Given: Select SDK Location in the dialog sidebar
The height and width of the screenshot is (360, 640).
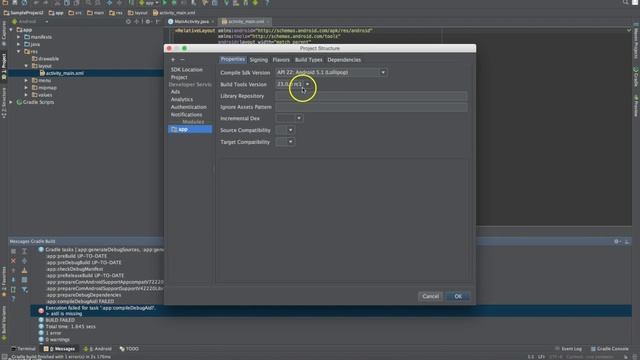Looking at the screenshot, I should (187, 69).
